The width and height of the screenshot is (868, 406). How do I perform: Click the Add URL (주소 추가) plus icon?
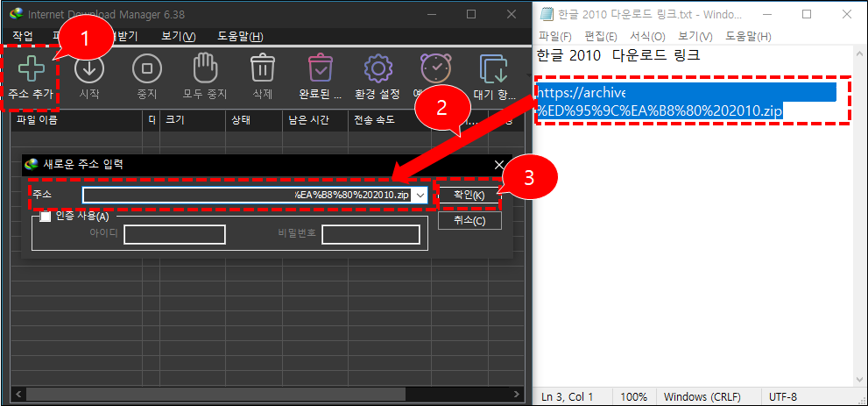[x=31, y=68]
